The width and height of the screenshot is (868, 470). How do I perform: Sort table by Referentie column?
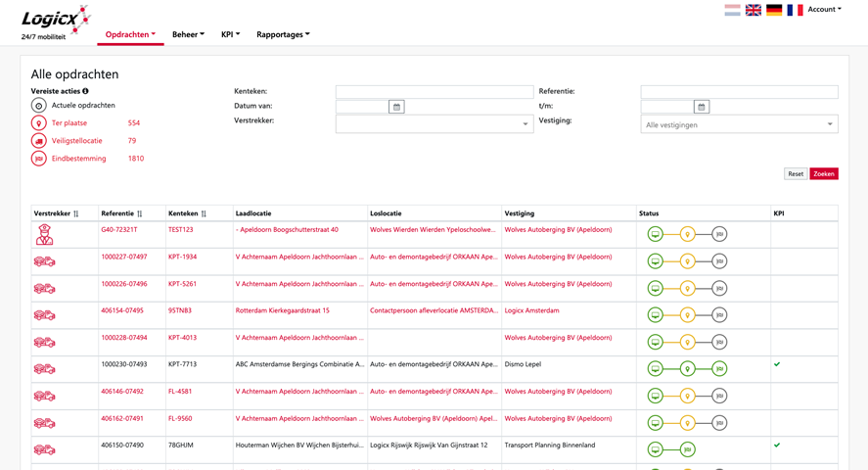(139, 213)
